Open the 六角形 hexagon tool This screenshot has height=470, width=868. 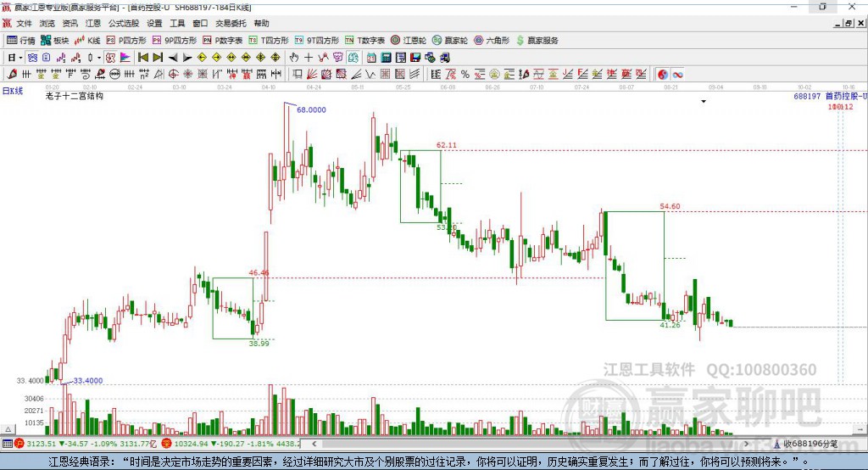click(492, 41)
